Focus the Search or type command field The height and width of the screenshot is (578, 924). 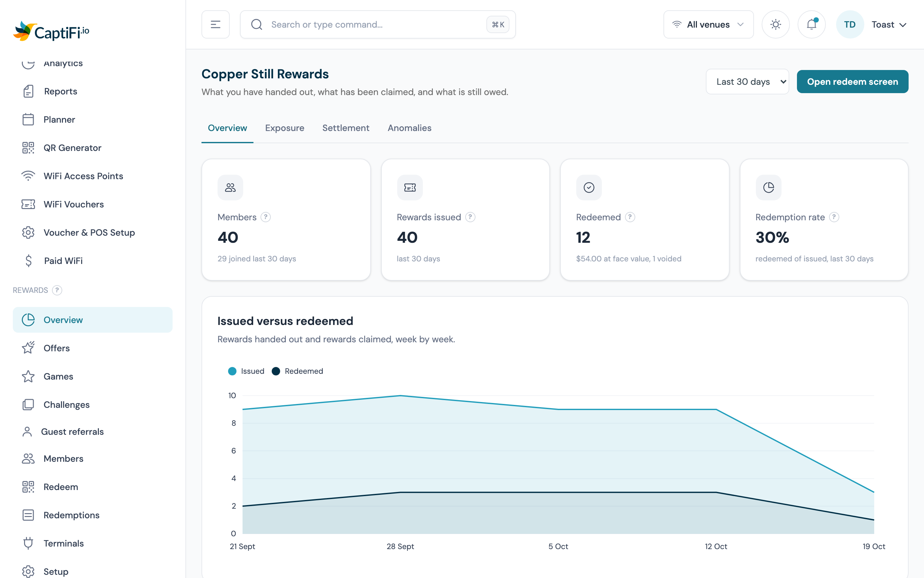[x=377, y=24]
